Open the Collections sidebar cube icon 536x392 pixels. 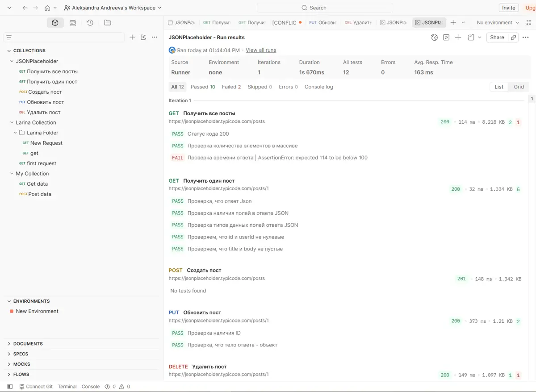(55, 23)
